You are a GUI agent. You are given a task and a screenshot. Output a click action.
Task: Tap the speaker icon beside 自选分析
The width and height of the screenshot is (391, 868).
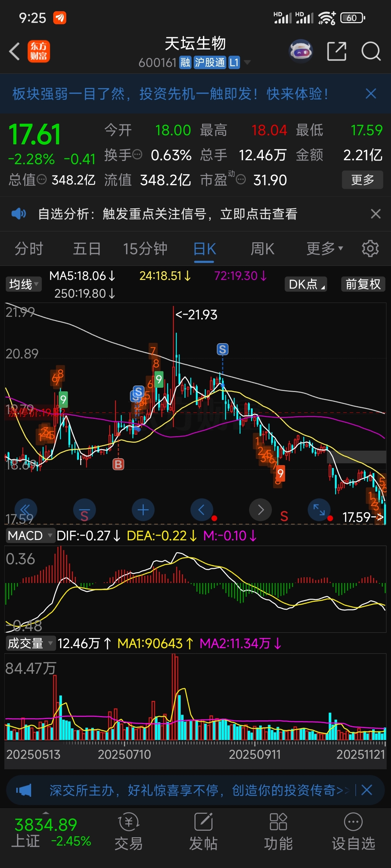pos(18,214)
